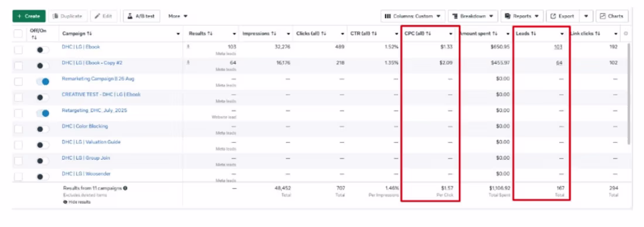Select checkbox for CREATIVE TEST row
The height and width of the screenshot is (227, 644).
19,97
